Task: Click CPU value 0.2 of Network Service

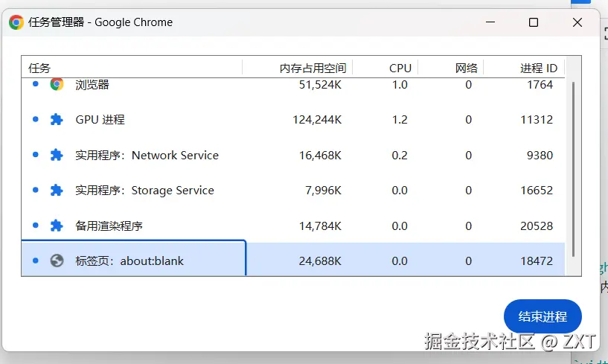Action: (400, 156)
